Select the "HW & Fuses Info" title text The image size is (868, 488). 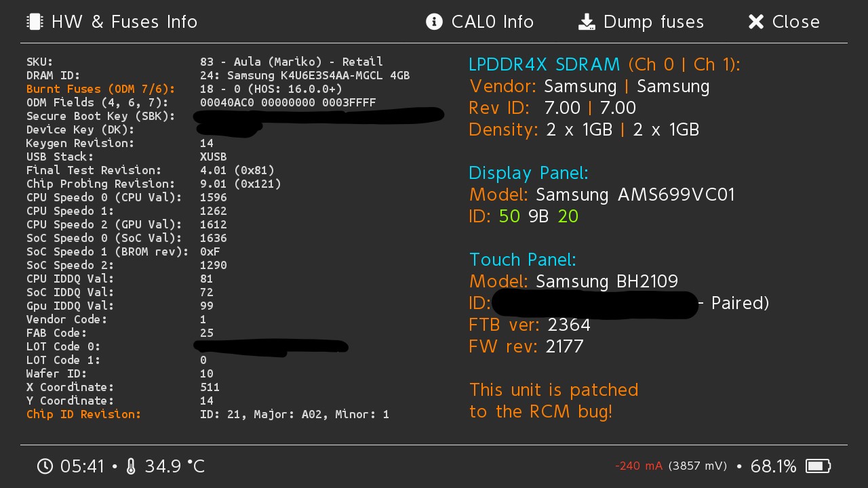(125, 22)
